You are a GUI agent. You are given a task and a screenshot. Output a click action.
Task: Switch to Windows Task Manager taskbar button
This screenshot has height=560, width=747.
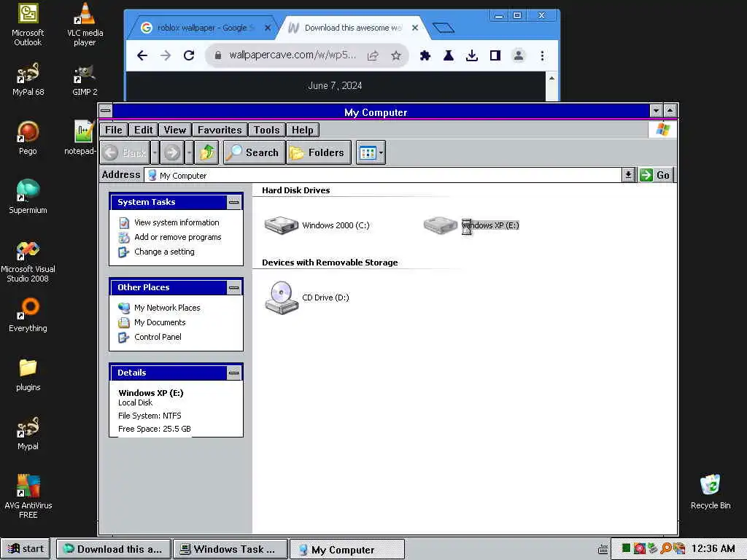point(231,550)
